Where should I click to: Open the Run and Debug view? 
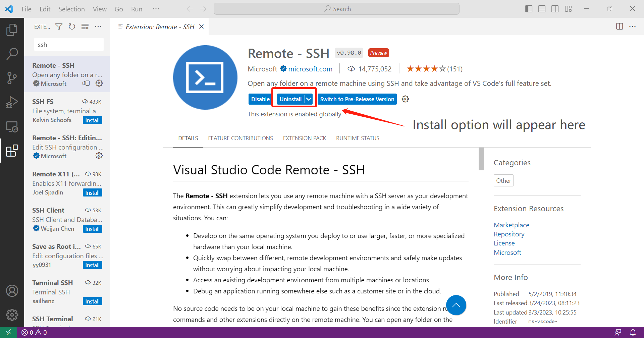pos(12,102)
